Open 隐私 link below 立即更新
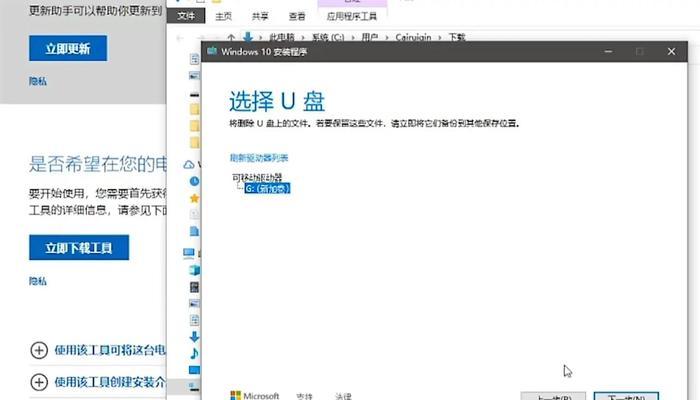Viewport: 700px width, 400px height. [38, 81]
